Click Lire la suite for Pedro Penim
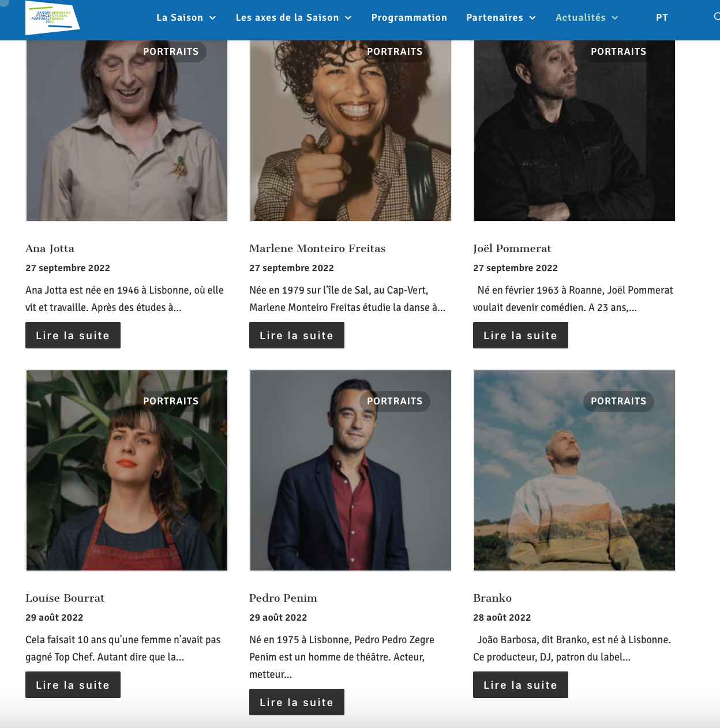 point(297,702)
